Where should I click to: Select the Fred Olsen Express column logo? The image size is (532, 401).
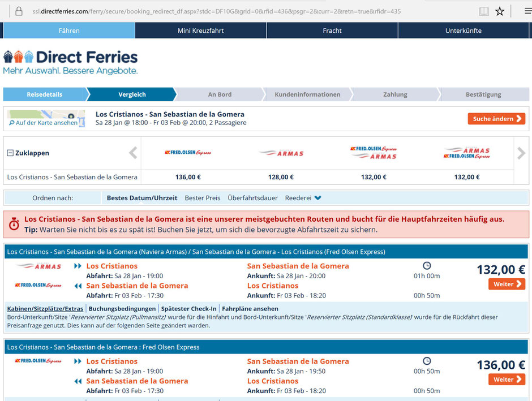188,153
